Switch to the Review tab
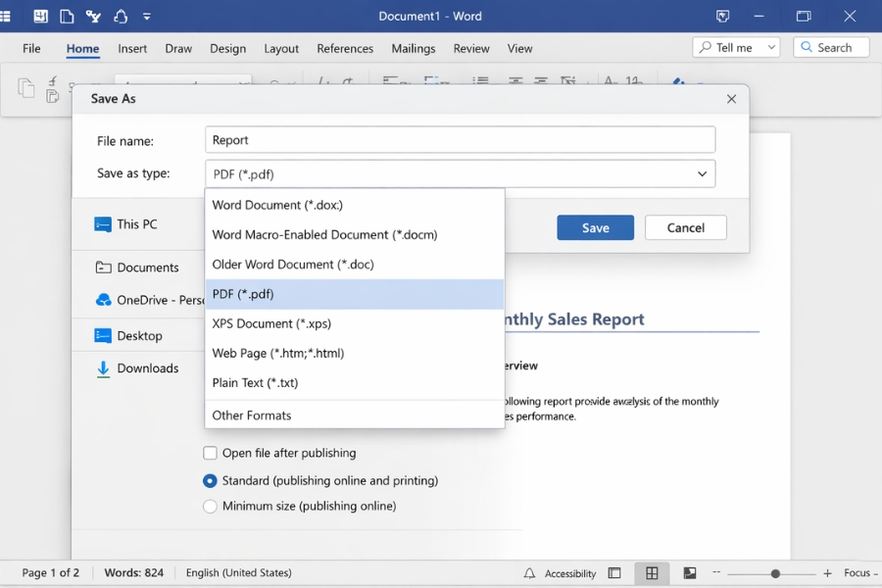 pos(471,48)
